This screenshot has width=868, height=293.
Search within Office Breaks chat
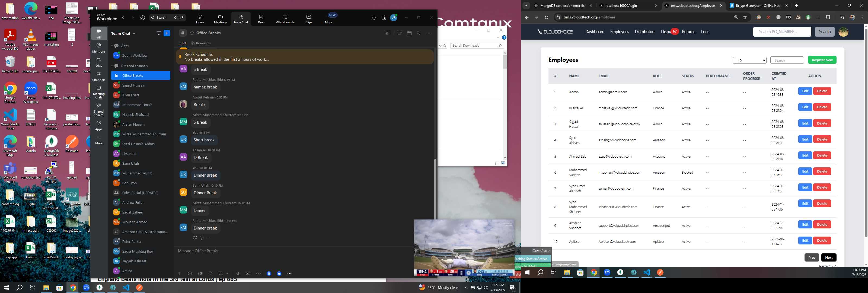click(418, 33)
